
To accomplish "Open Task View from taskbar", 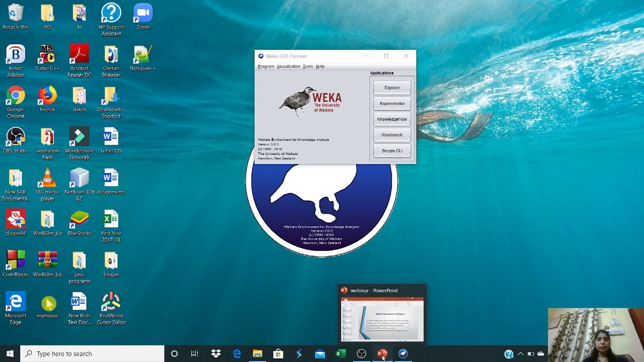I will [194, 353].
